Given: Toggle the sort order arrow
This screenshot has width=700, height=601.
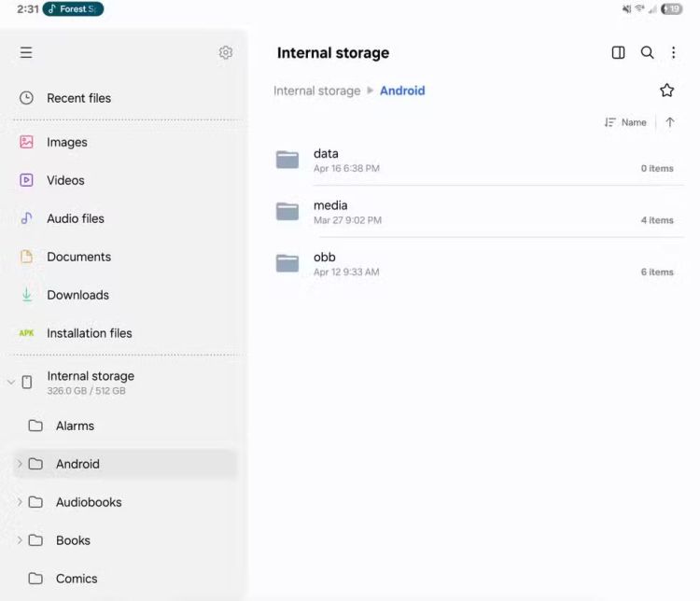Looking at the screenshot, I should (x=670, y=122).
